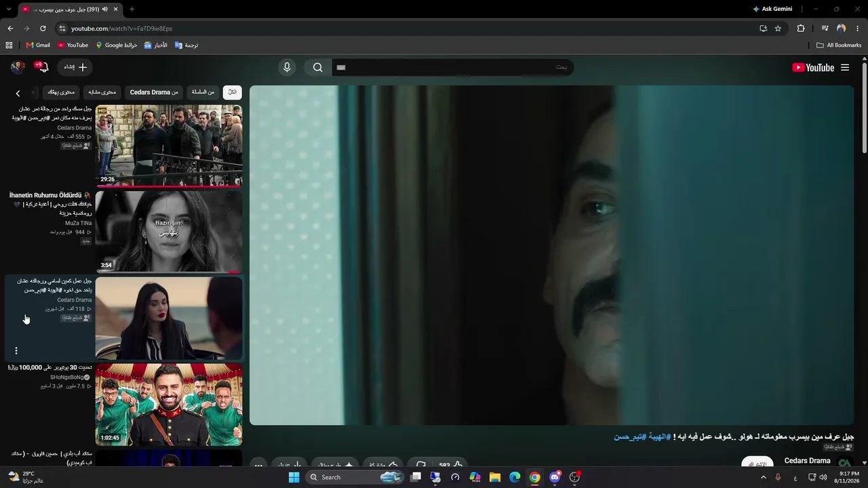Bookmark this page with the star icon
The height and width of the screenshot is (488, 868).
(x=778, y=28)
